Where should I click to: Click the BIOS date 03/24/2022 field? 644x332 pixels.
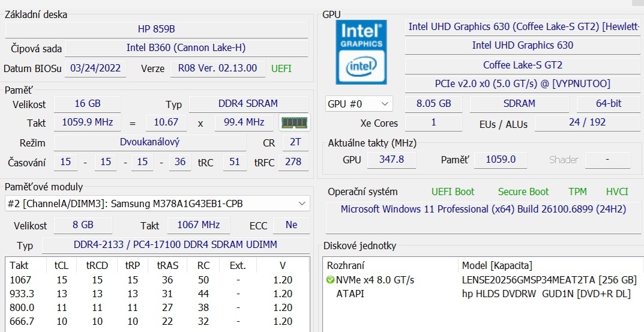coord(95,68)
